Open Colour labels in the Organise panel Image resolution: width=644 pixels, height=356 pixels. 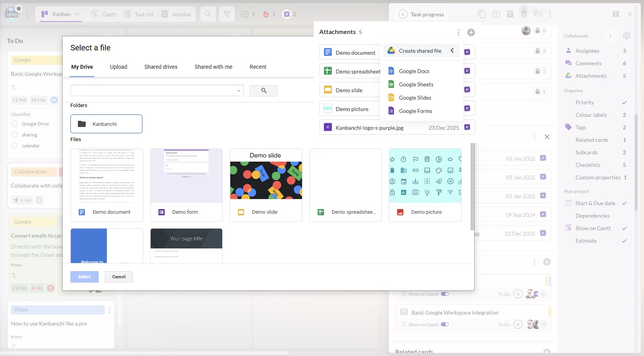(592, 114)
